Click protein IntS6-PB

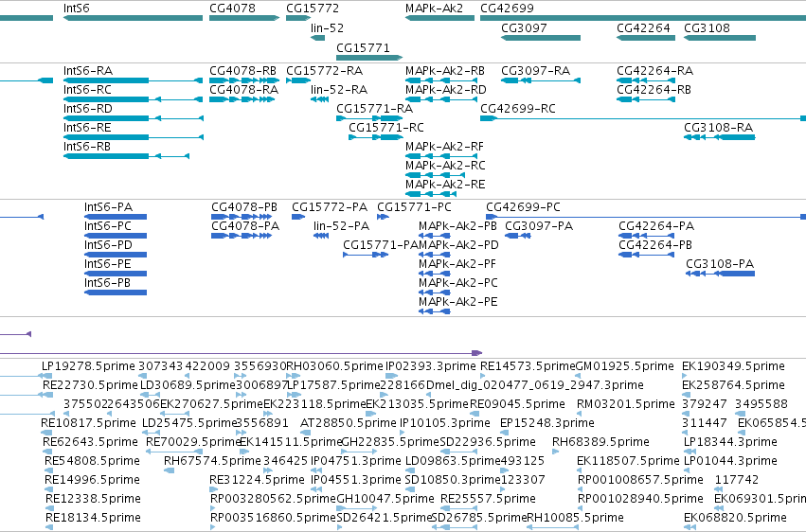tap(107, 283)
